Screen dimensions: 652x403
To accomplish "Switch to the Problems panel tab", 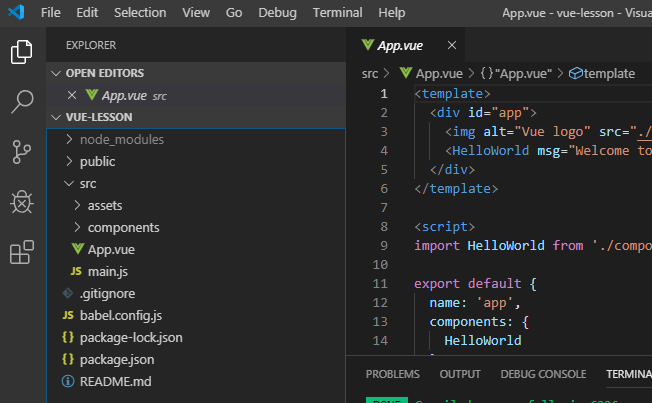I will click(393, 374).
